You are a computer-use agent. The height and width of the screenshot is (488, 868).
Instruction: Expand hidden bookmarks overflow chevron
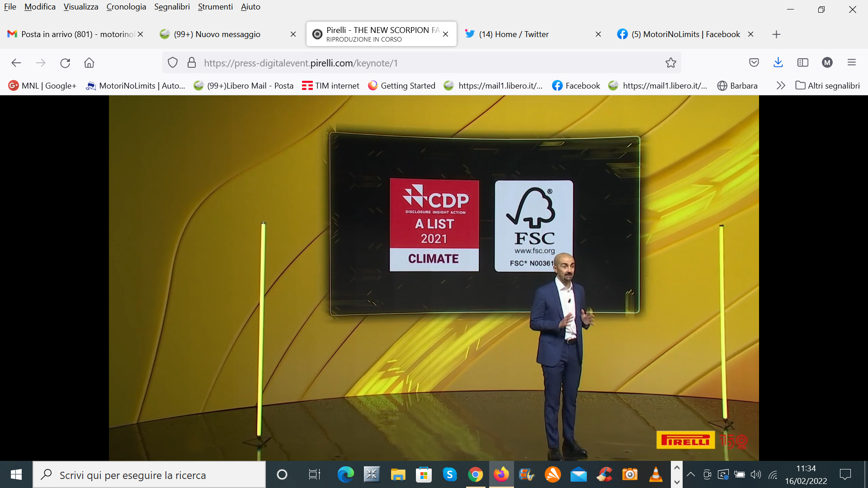coord(780,86)
